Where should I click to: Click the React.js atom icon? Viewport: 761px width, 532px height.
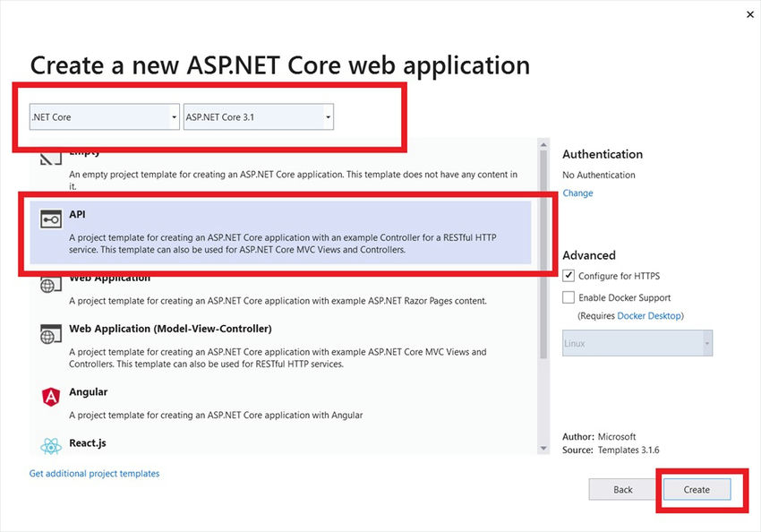click(x=50, y=445)
